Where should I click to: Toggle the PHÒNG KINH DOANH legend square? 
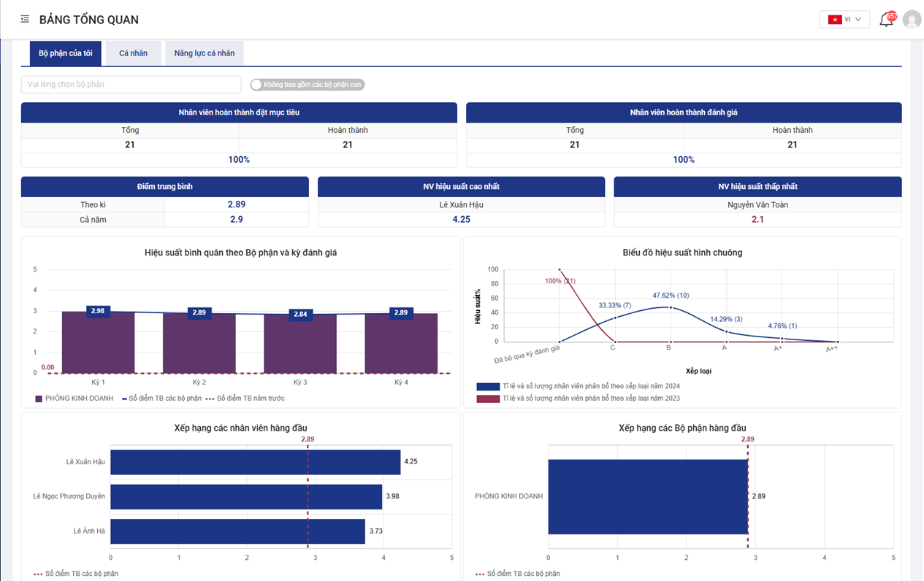click(x=39, y=399)
